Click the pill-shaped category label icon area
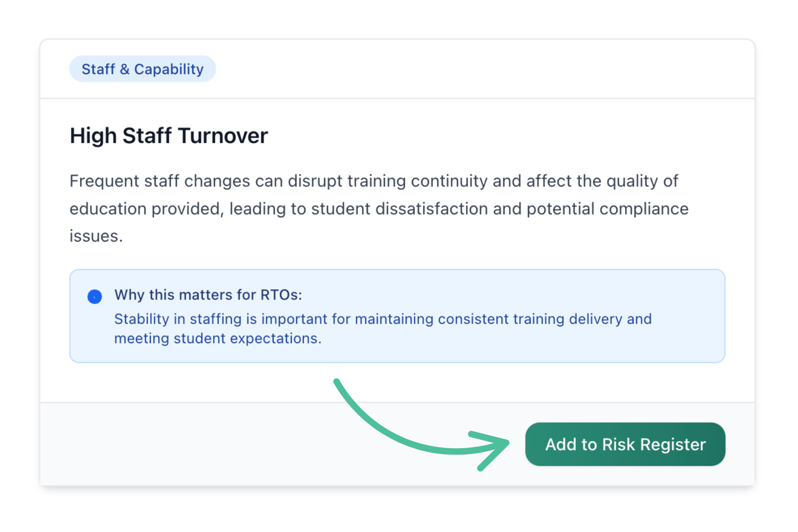The width and height of the screenshot is (798, 532). pos(143,68)
